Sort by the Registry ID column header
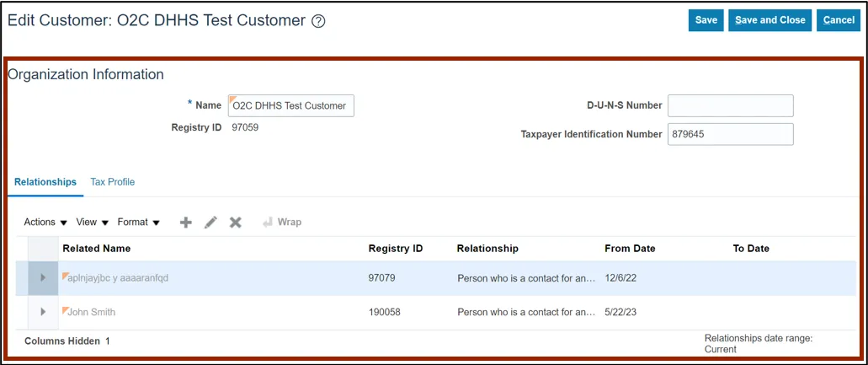Image resolution: width=868 pixels, height=365 pixels. [x=396, y=249]
